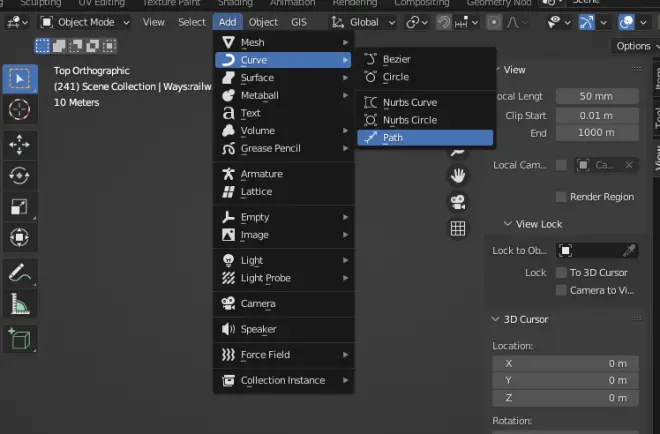
Task: Click the pan view hand icon
Action: (x=458, y=176)
